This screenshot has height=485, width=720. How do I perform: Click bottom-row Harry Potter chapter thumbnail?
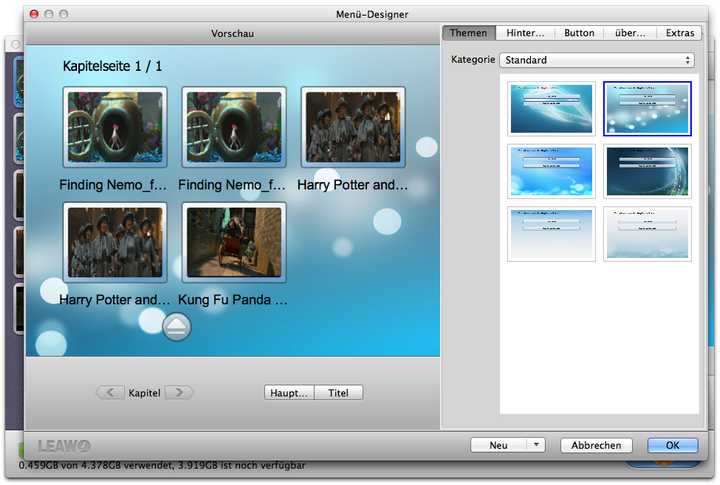115,242
